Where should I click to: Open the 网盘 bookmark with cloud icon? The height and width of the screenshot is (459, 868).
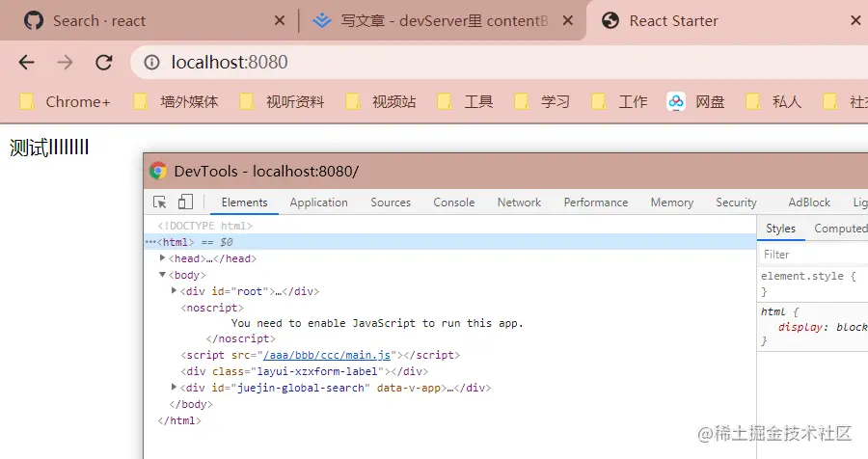pyautogui.click(x=695, y=102)
